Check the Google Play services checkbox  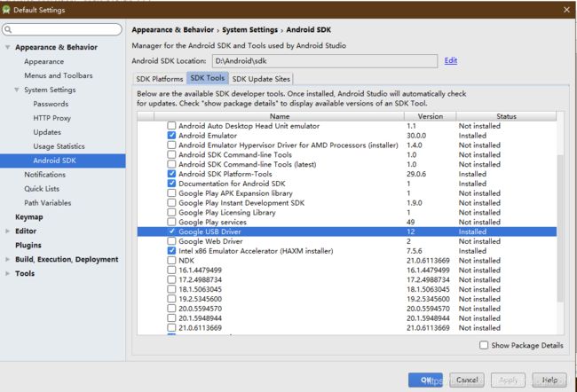171,222
